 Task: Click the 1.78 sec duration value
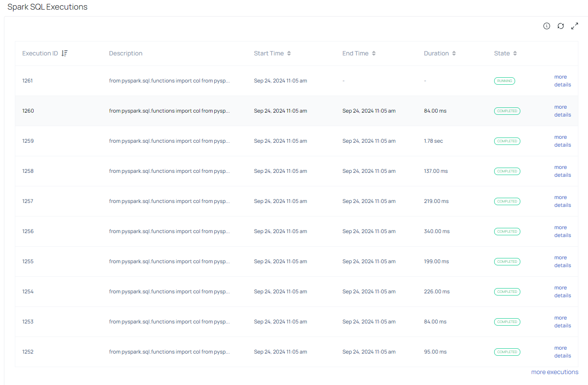tap(433, 141)
